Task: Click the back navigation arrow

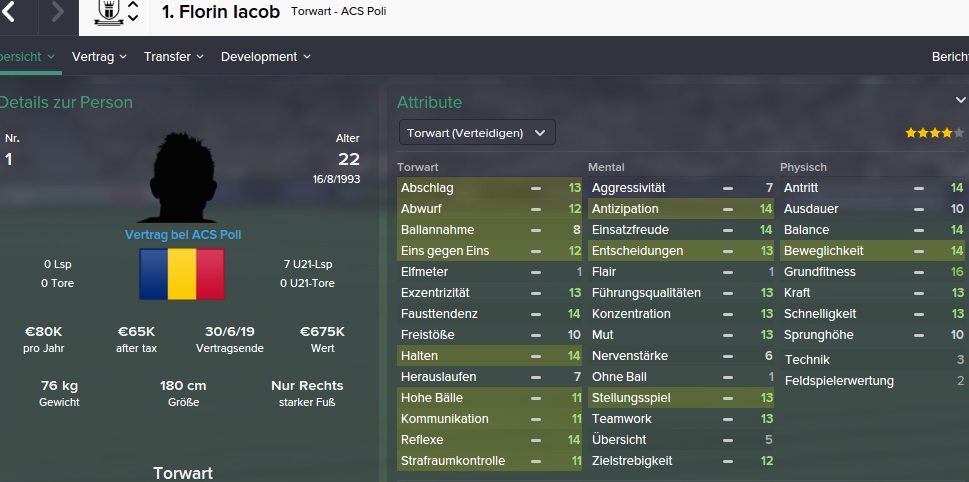Action: tap(10, 13)
